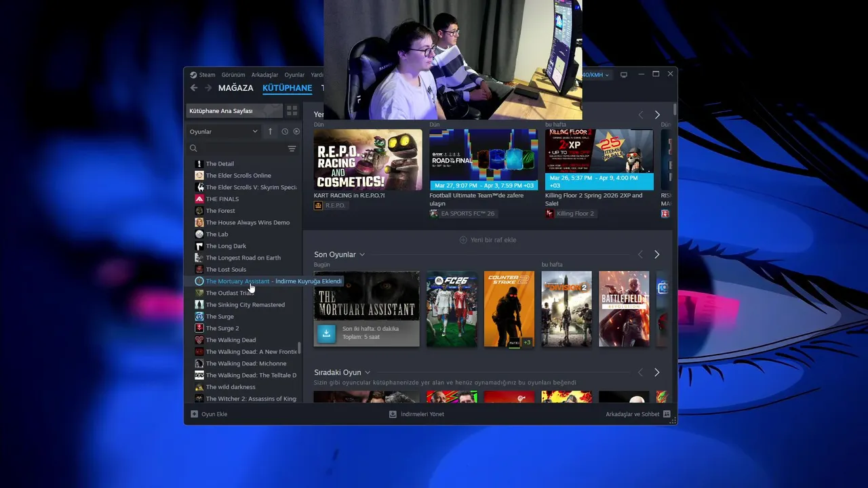The height and width of the screenshot is (488, 868).
Task: Click The Lab game icon
Action: pyautogui.click(x=199, y=235)
